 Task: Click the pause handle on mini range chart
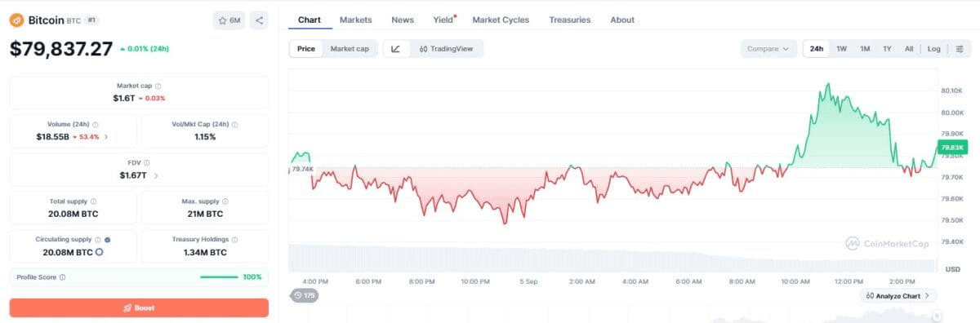(938, 316)
